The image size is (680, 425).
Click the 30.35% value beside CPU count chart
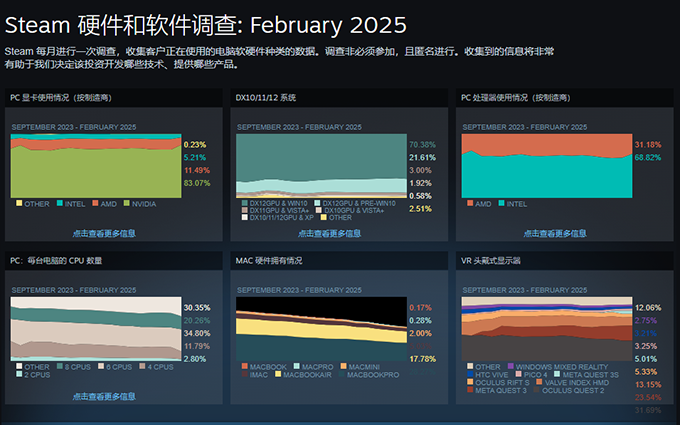[197, 307]
